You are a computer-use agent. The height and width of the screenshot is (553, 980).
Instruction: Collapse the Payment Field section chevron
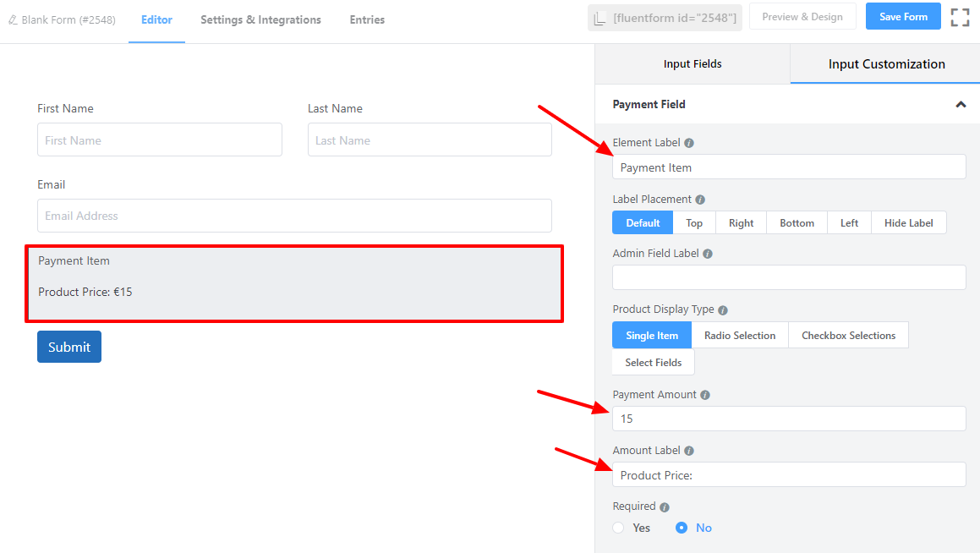[x=961, y=104]
